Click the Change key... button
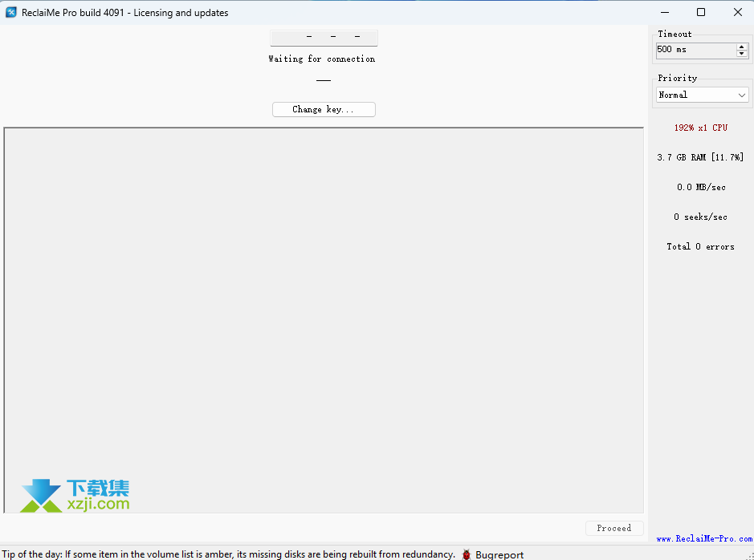The width and height of the screenshot is (754, 560). (324, 109)
